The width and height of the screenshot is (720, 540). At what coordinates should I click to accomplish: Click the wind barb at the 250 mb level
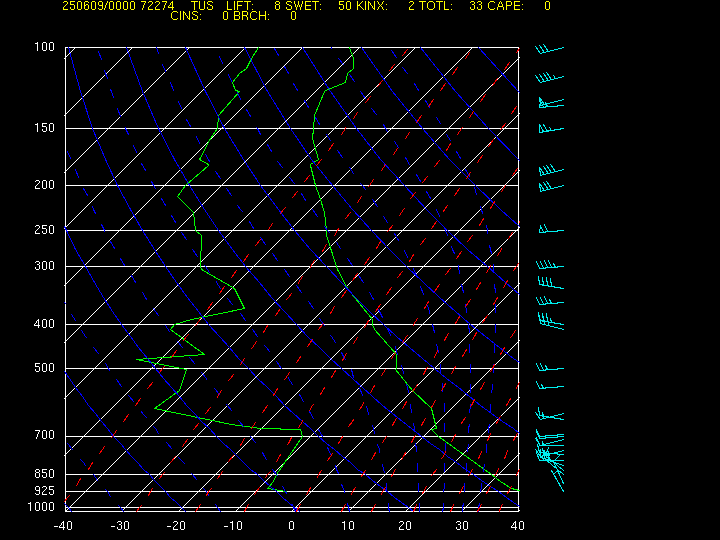tap(551, 229)
